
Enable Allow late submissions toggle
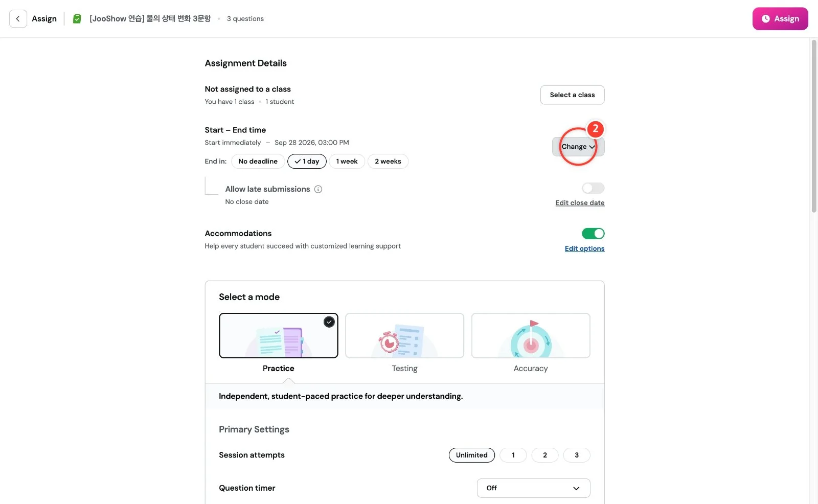tap(593, 188)
